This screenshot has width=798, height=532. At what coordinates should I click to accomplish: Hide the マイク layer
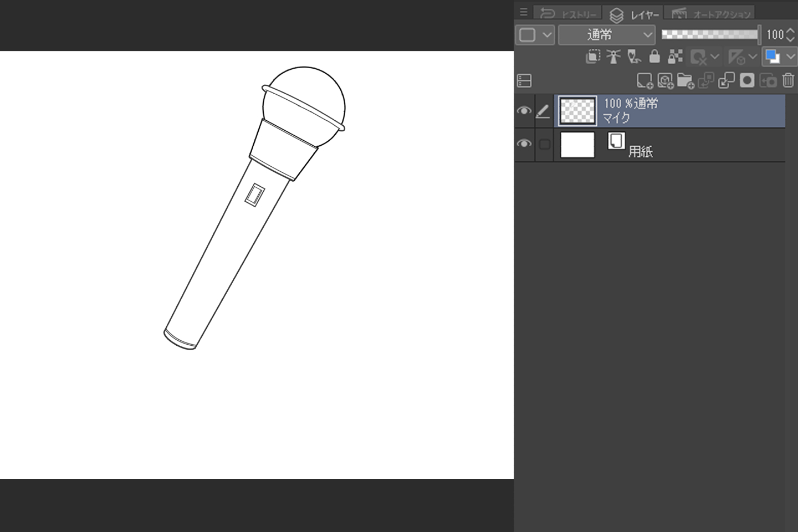click(524, 111)
